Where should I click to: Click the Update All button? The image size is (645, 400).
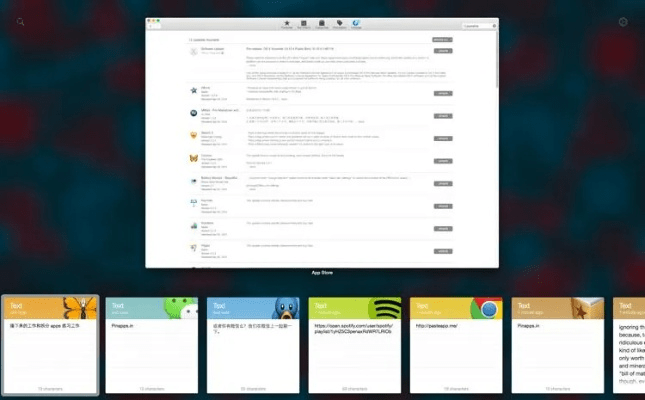click(x=442, y=40)
